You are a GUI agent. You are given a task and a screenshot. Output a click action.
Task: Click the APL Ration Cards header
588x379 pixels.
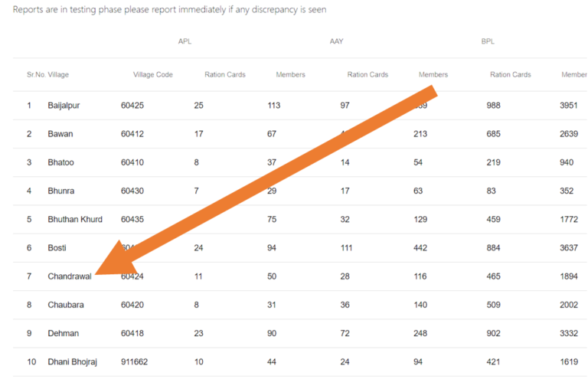tap(225, 74)
